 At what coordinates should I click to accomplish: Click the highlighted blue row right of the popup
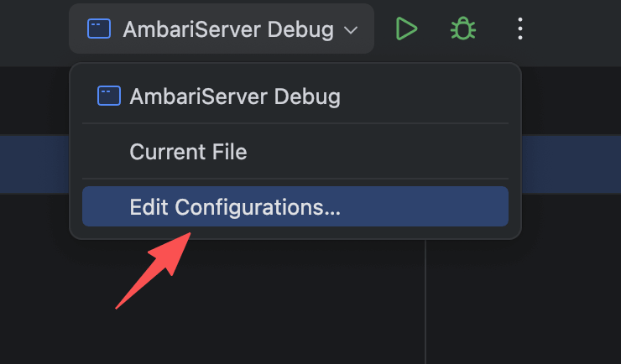(x=571, y=163)
